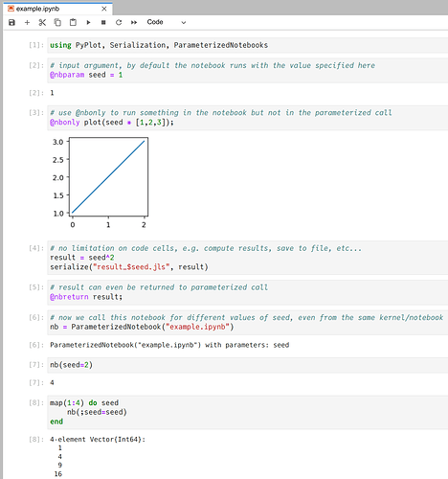
Task: Restart the kernel with the circular arrow icon
Action: pos(119,22)
